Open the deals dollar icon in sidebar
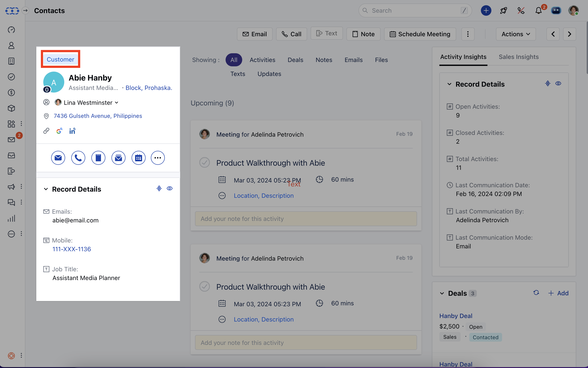588x368 pixels. [x=11, y=93]
